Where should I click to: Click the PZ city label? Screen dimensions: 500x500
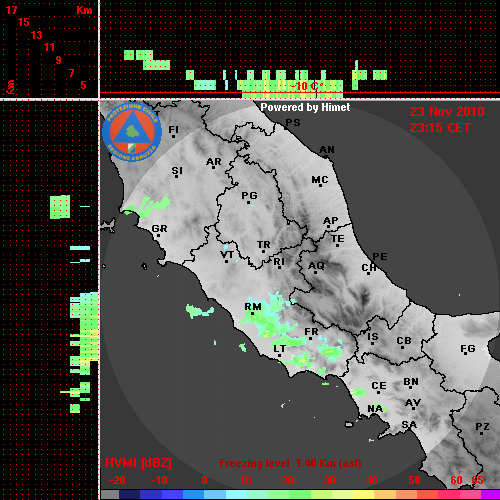point(482,427)
